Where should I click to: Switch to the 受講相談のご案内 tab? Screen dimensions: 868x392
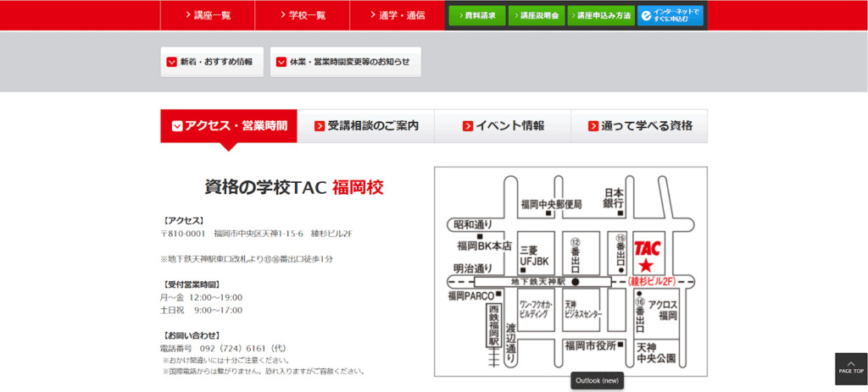click(x=366, y=126)
